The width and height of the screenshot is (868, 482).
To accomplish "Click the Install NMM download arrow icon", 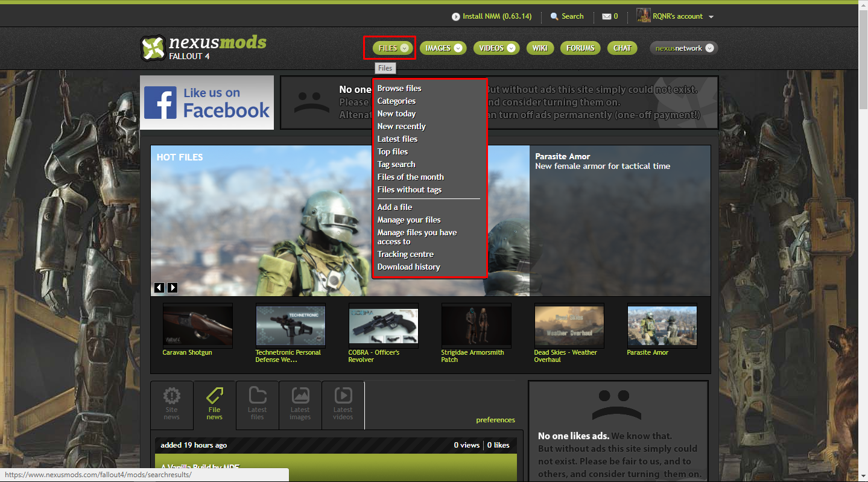I will point(455,16).
